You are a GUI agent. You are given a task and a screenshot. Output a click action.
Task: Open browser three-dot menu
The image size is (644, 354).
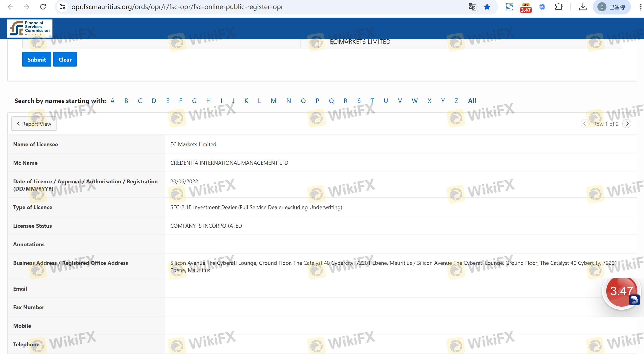(x=640, y=7)
